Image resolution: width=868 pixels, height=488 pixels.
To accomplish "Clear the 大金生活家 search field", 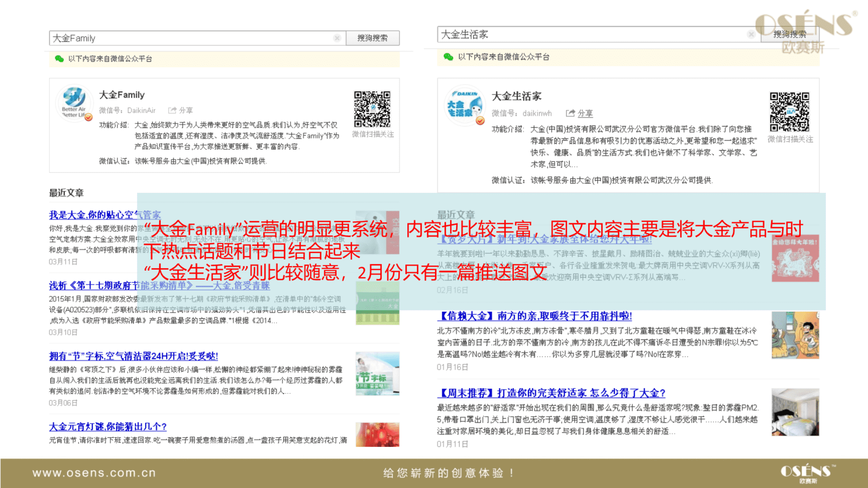I will (x=751, y=34).
